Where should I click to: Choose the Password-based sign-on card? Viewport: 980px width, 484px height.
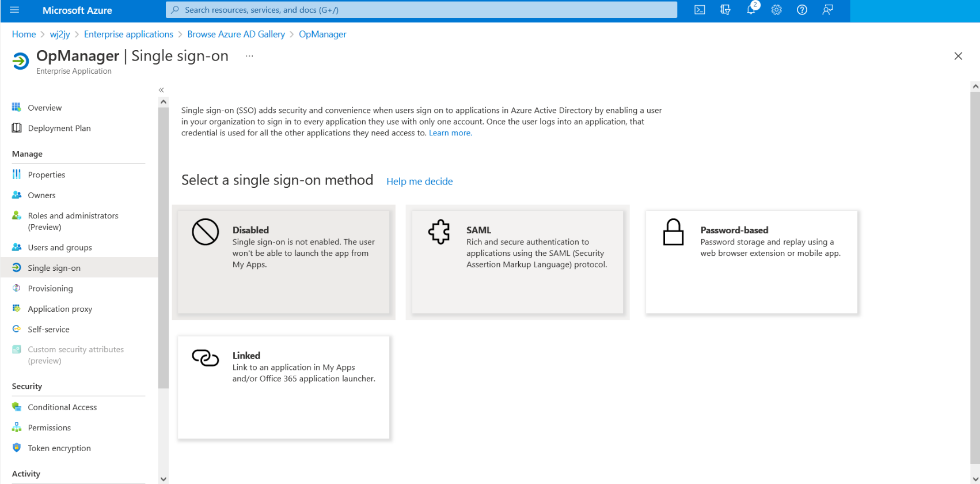pos(751,262)
